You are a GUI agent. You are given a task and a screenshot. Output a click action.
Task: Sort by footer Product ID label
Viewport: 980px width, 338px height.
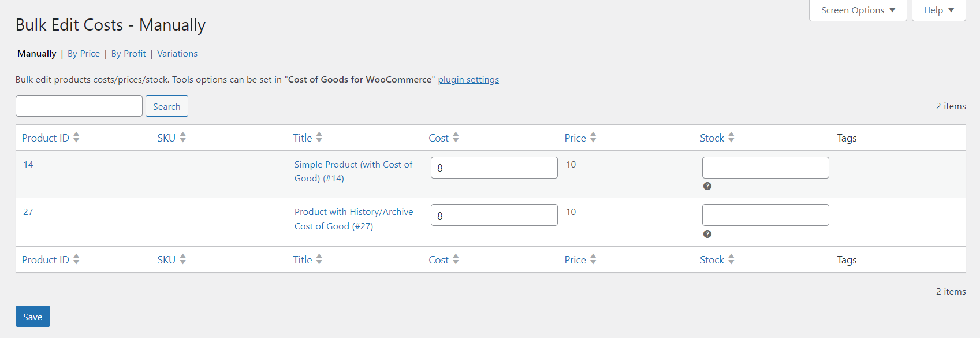tap(46, 260)
